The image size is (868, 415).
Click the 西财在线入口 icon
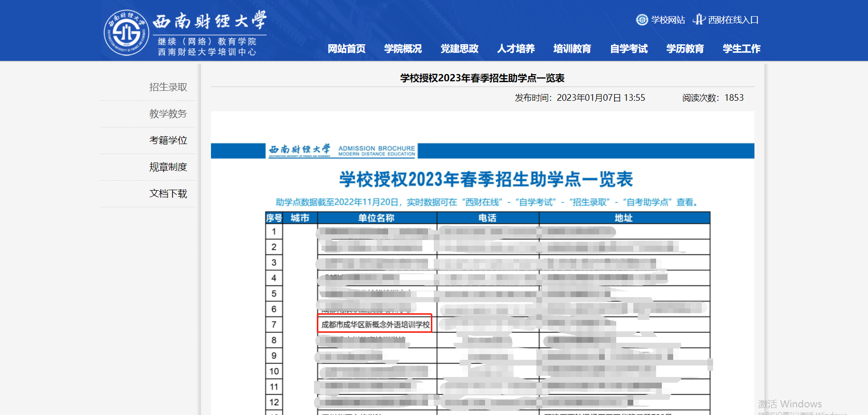(x=699, y=19)
